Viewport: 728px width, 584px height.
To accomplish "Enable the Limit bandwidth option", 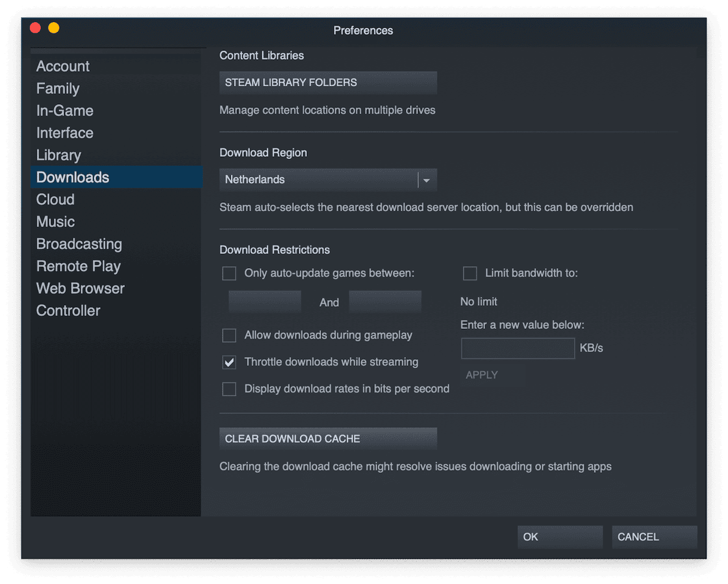I will pyautogui.click(x=470, y=273).
